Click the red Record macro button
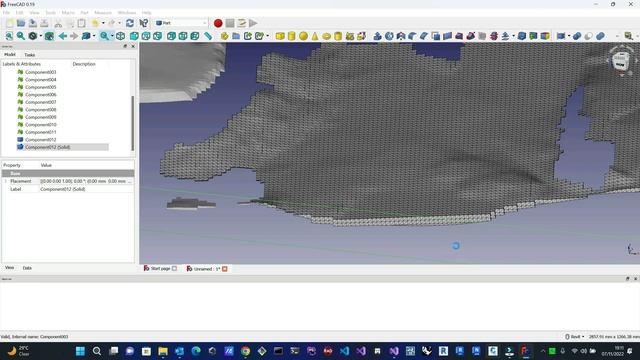640x360 pixels. [218, 23]
